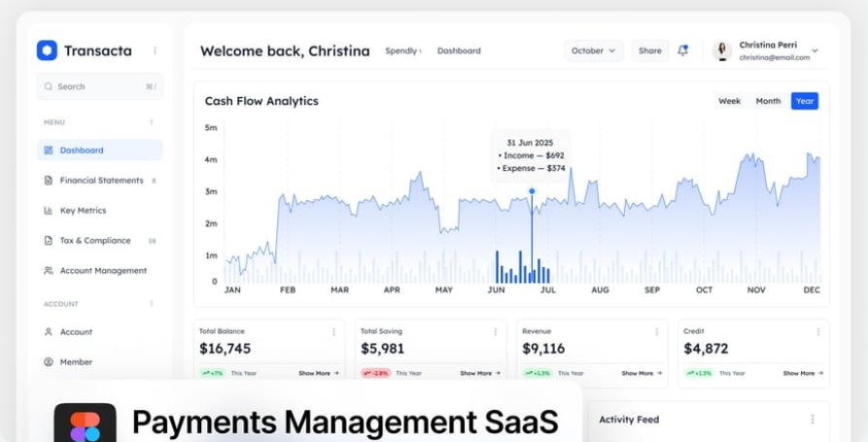Open Dashboard in the sidebar
The image size is (868, 442).
tap(100, 150)
